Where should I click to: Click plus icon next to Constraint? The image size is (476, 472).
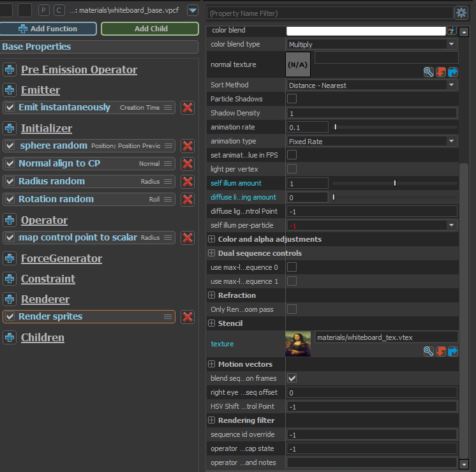pos(10,279)
